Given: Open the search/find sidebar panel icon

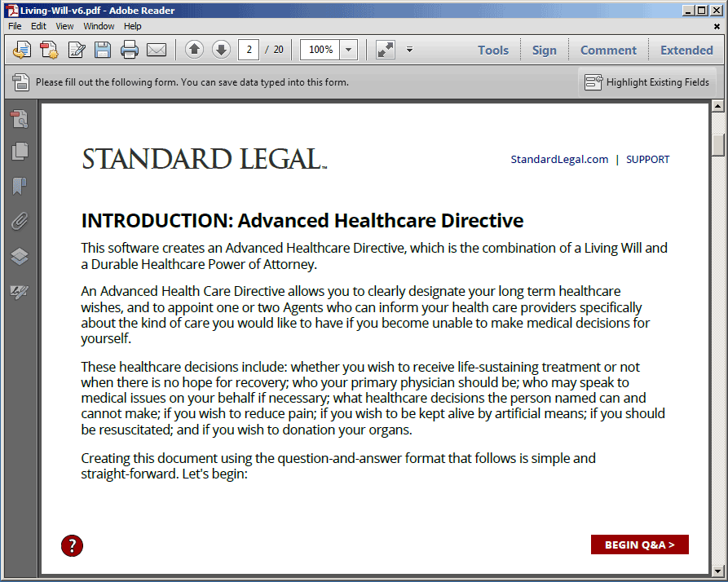Looking at the screenshot, I should tap(20, 119).
